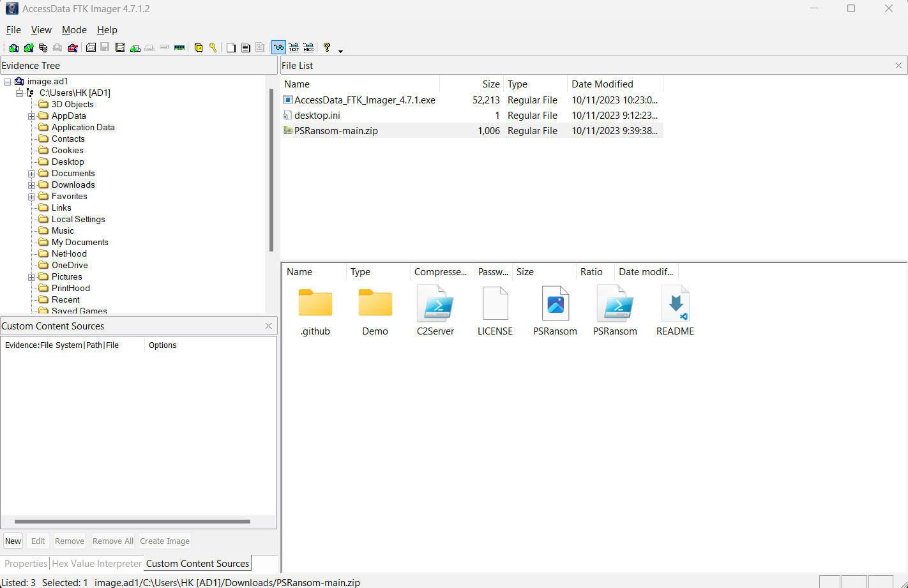Click Remove All Evidence Items icon

pyautogui.click(x=73, y=48)
